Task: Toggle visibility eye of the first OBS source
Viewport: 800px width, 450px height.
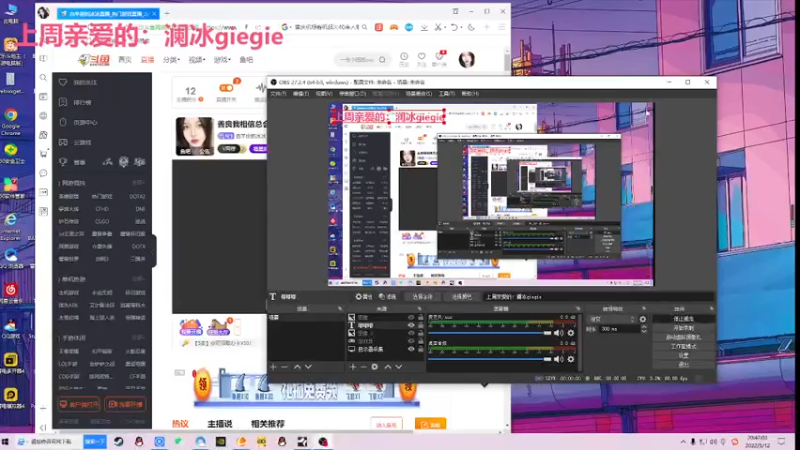Action: [x=411, y=317]
